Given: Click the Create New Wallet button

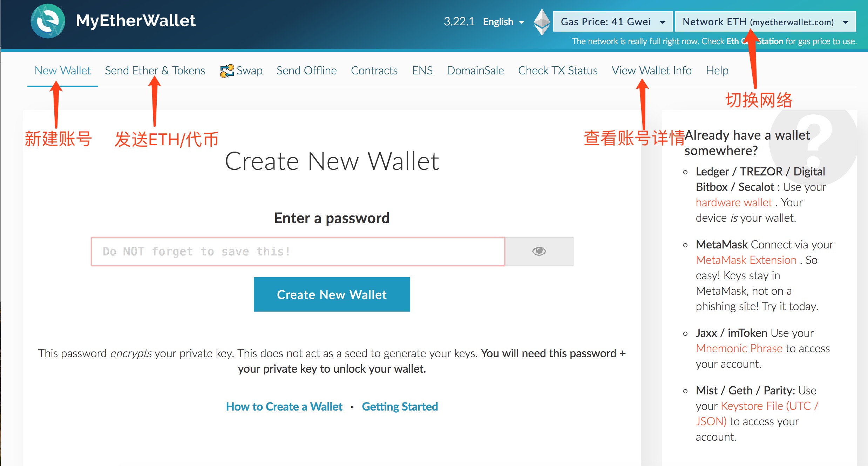Looking at the screenshot, I should [332, 294].
